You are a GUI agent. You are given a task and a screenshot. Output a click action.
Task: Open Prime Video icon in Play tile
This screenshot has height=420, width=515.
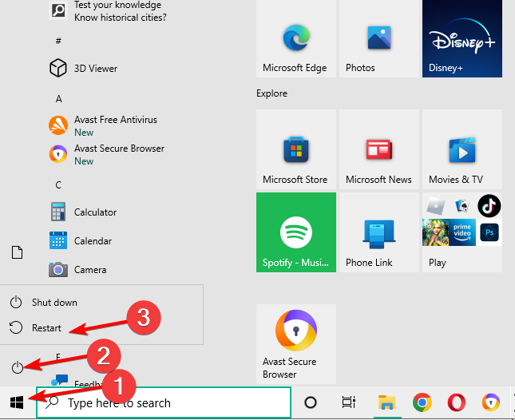(462, 232)
